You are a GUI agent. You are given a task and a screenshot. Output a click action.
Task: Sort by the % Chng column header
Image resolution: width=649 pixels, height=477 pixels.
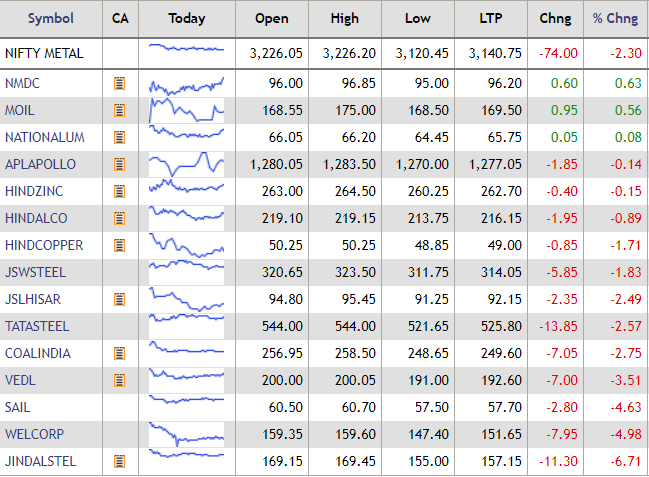click(615, 18)
